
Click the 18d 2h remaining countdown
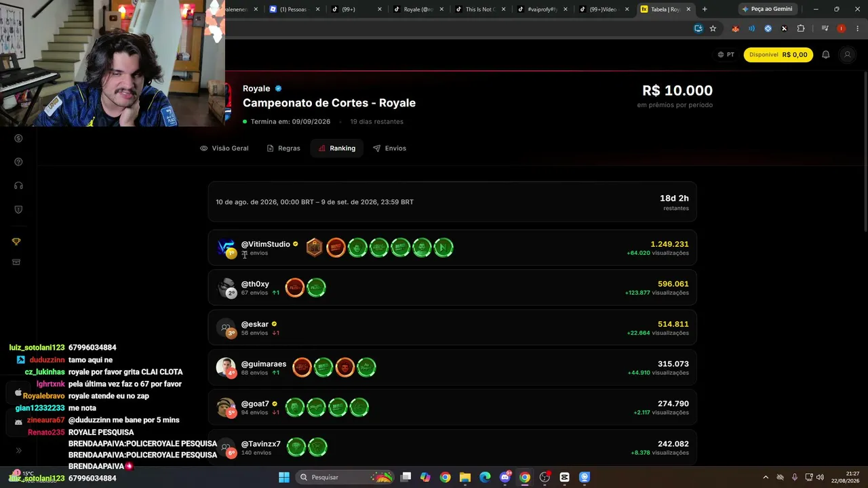[x=674, y=198]
